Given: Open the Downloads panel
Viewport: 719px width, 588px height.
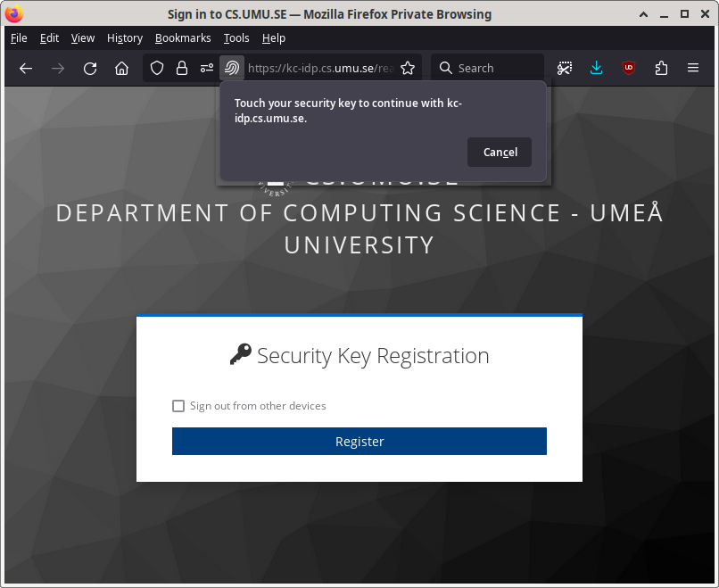Looking at the screenshot, I should [597, 68].
